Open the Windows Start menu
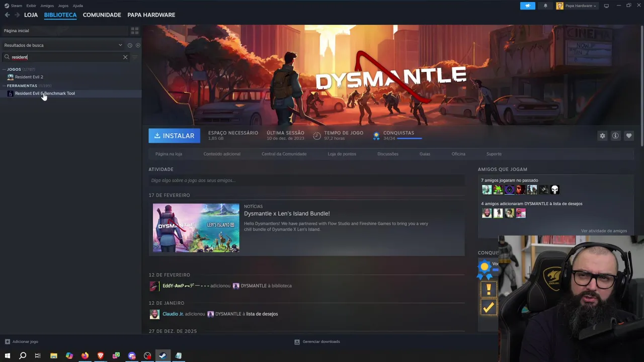This screenshot has width=644, height=362. click(x=8, y=355)
